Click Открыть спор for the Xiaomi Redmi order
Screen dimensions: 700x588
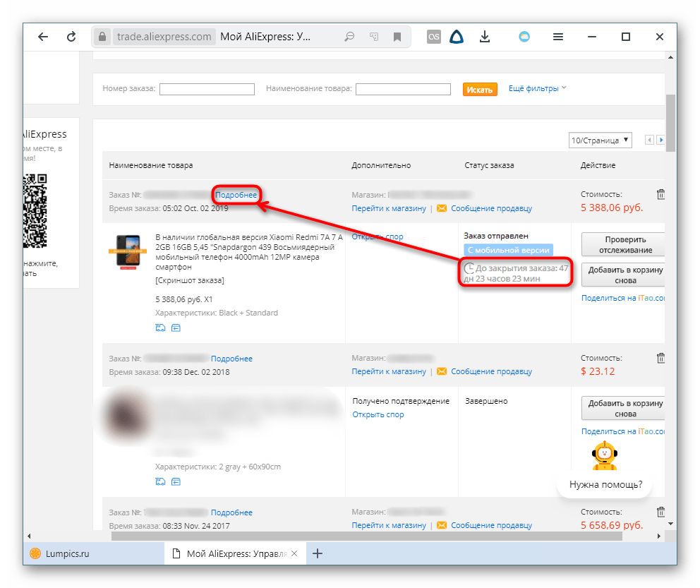tap(378, 236)
